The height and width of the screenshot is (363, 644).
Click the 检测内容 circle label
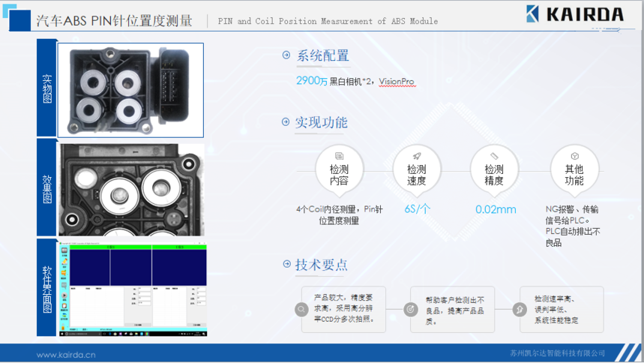click(x=340, y=175)
